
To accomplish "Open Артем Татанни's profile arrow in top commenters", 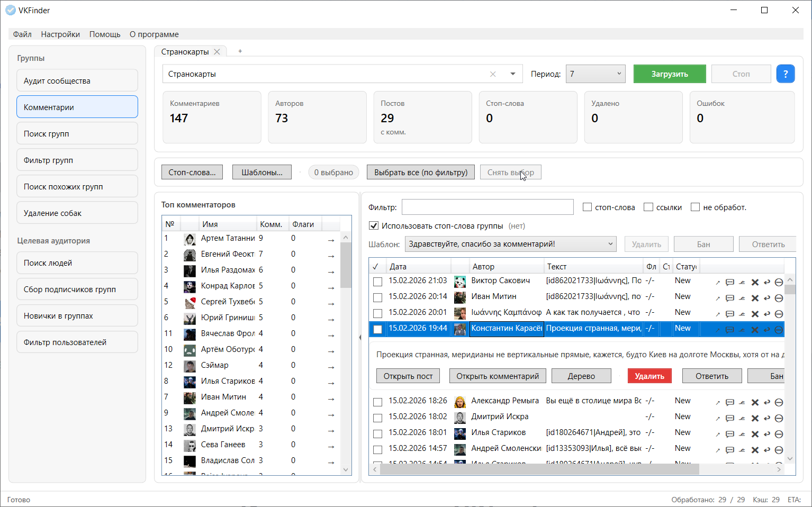I will click(331, 240).
